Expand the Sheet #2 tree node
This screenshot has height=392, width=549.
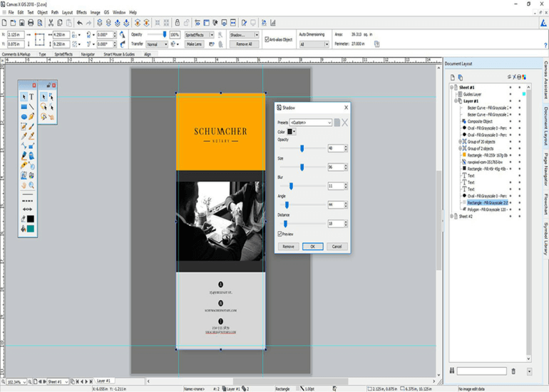(x=453, y=216)
